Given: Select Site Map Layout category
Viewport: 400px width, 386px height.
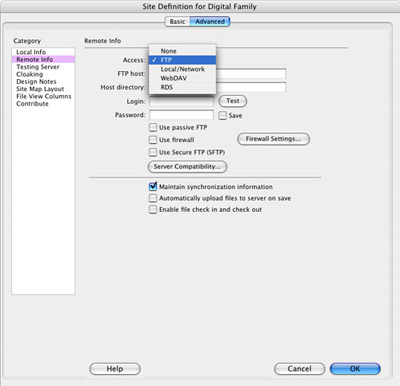Looking at the screenshot, I should click(x=43, y=89).
